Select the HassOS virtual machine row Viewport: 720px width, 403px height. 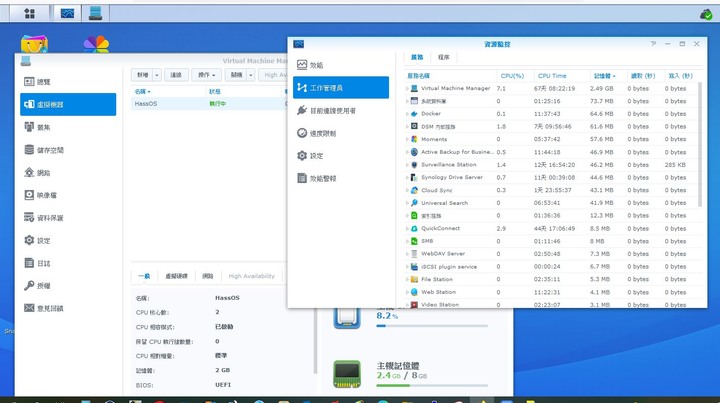[x=209, y=104]
